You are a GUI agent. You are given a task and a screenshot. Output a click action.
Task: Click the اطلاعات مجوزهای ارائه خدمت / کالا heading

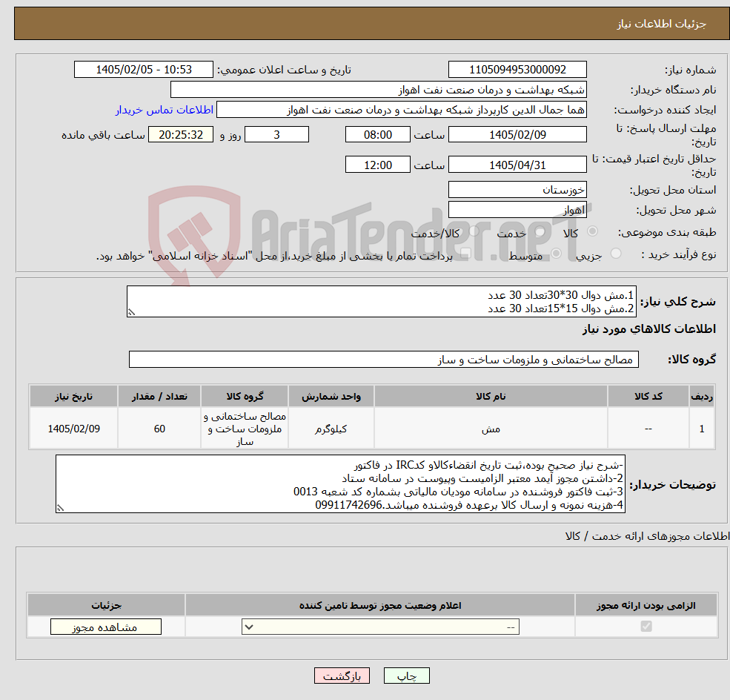647,536
